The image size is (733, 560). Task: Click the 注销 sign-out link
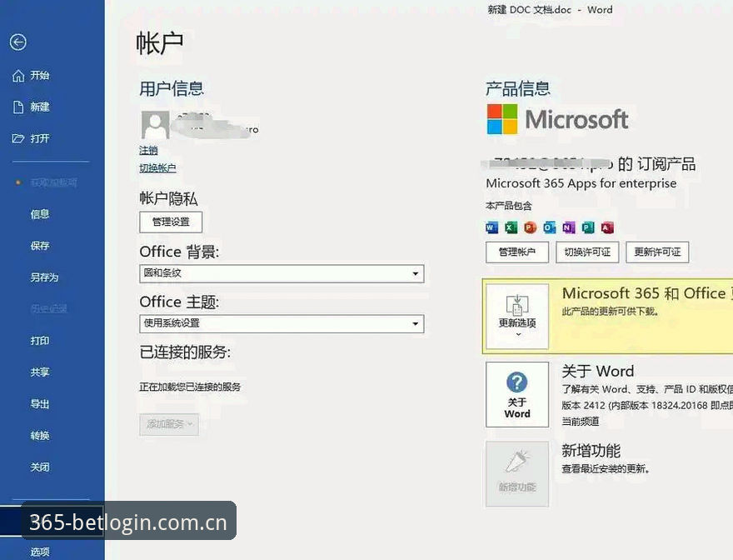tap(148, 151)
